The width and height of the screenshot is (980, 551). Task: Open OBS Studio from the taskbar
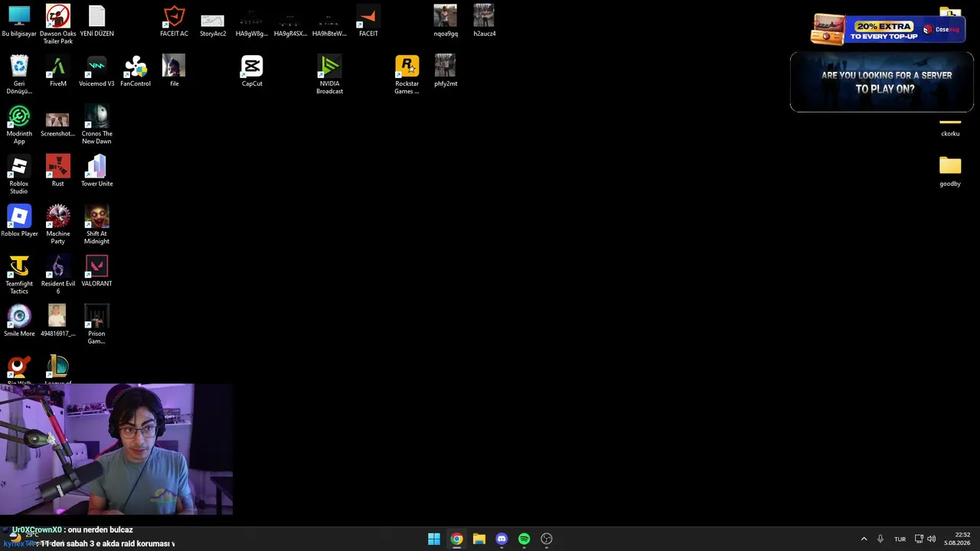(547, 539)
